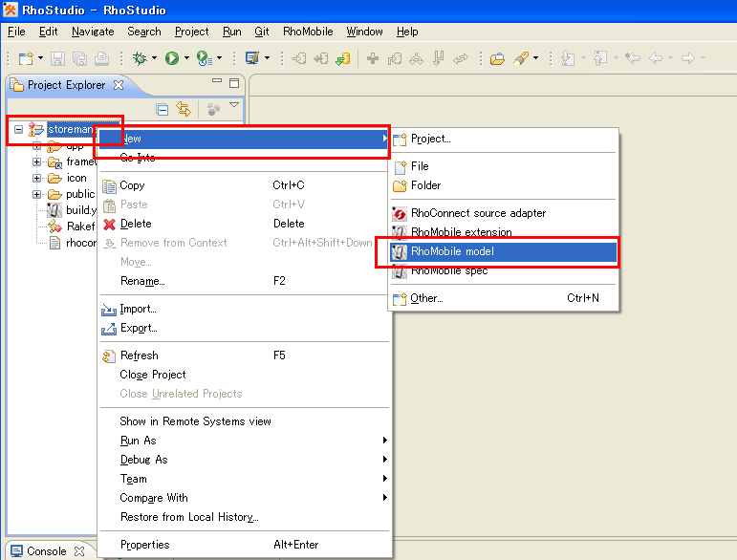Click the Open Folder toolbar icon
Viewport: 737px width, 560px height.
(x=497, y=58)
